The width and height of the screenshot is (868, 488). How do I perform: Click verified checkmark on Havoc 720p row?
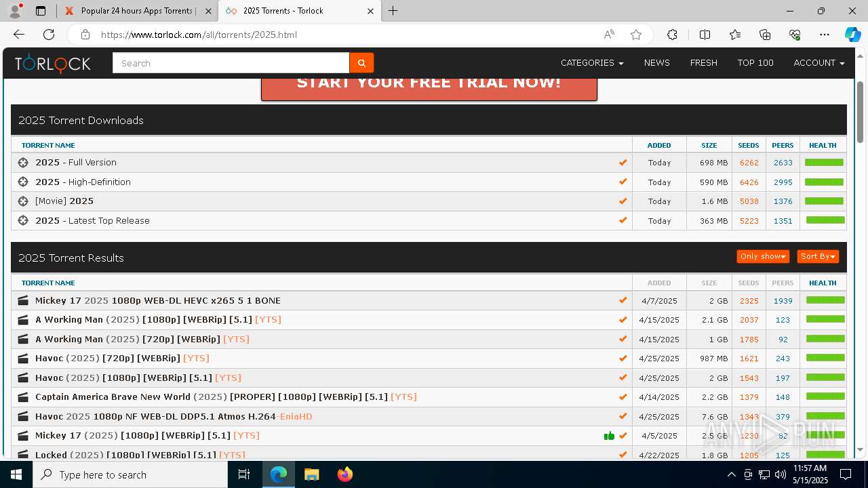tap(623, 358)
